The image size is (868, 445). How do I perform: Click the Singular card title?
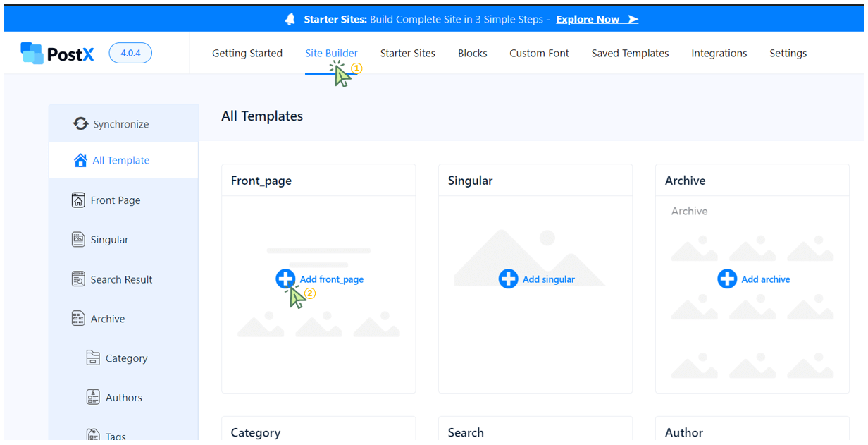[471, 181]
